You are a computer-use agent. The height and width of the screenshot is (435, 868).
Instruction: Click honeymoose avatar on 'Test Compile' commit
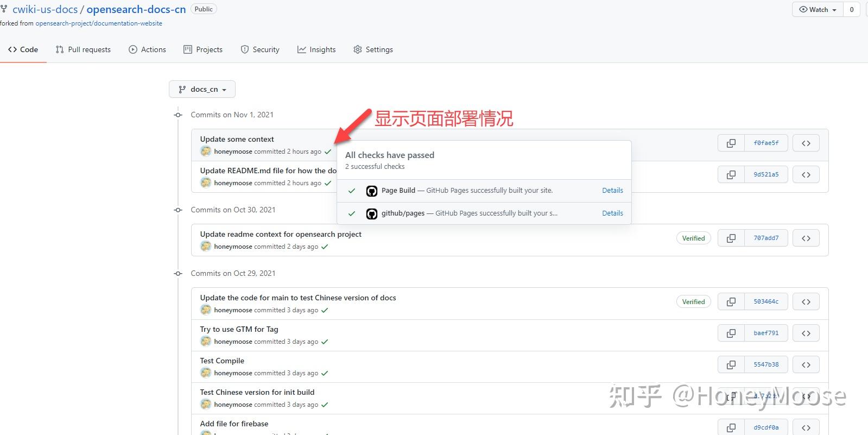click(x=206, y=373)
